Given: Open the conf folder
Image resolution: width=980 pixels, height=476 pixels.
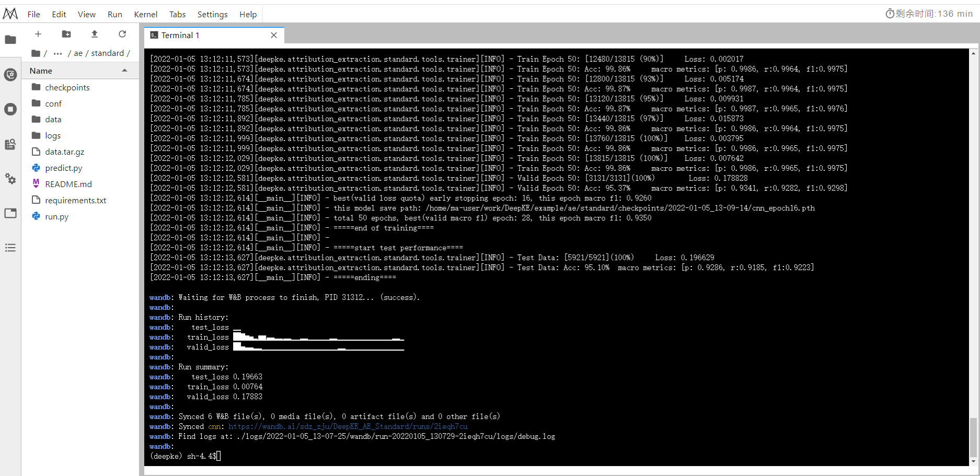Looking at the screenshot, I should point(80,103).
